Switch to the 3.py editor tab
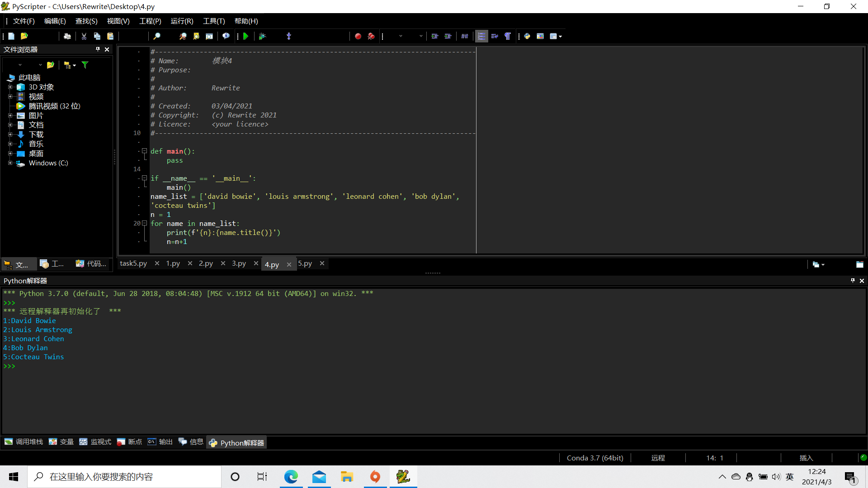868x488 pixels. 239,263
